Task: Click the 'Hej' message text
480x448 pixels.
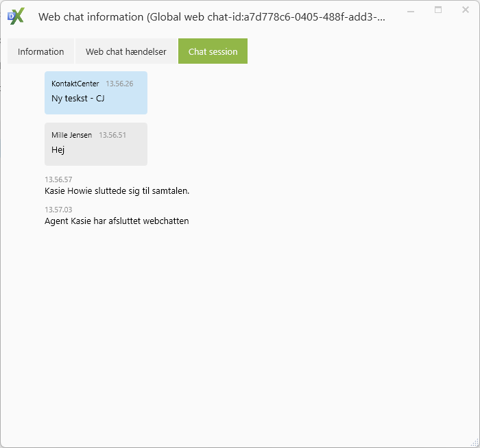Action: 58,150
